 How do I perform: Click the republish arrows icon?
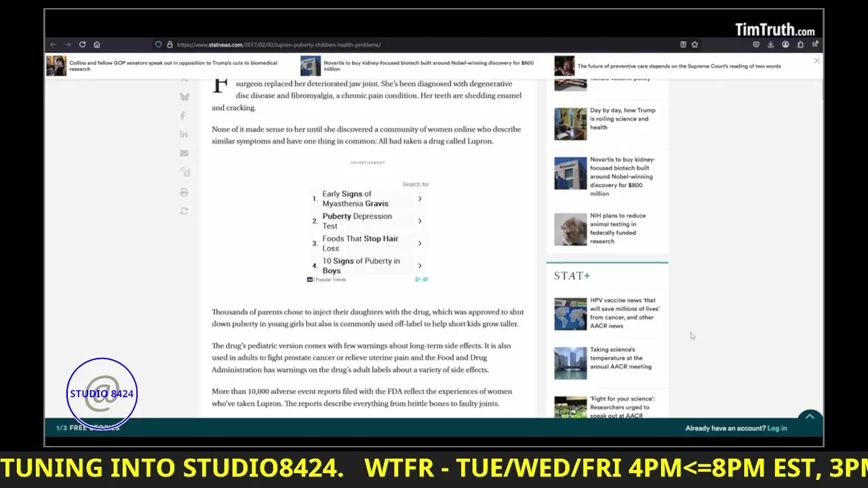[x=184, y=211]
